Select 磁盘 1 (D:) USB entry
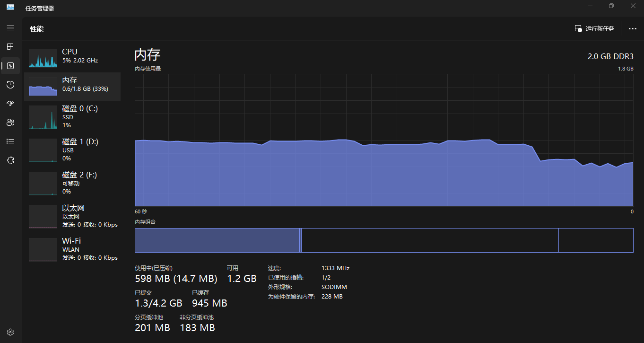 72,150
